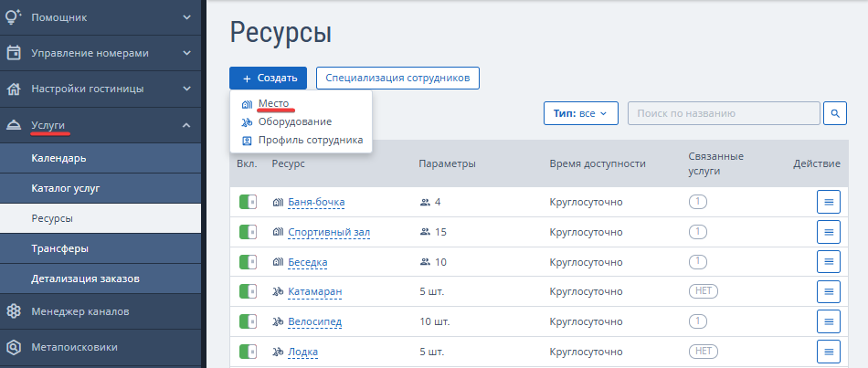Select Место from the create menu
This screenshot has width=868, height=368.
coord(273,103)
